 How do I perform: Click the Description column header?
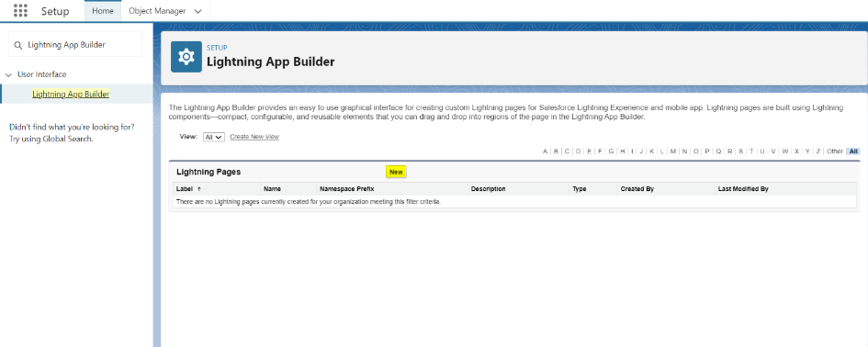(x=488, y=189)
